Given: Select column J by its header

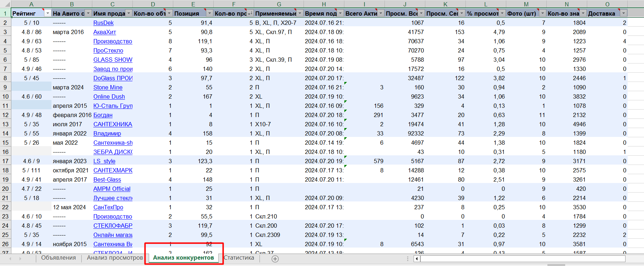Looking at the screenshot, I should coord(405,4).
